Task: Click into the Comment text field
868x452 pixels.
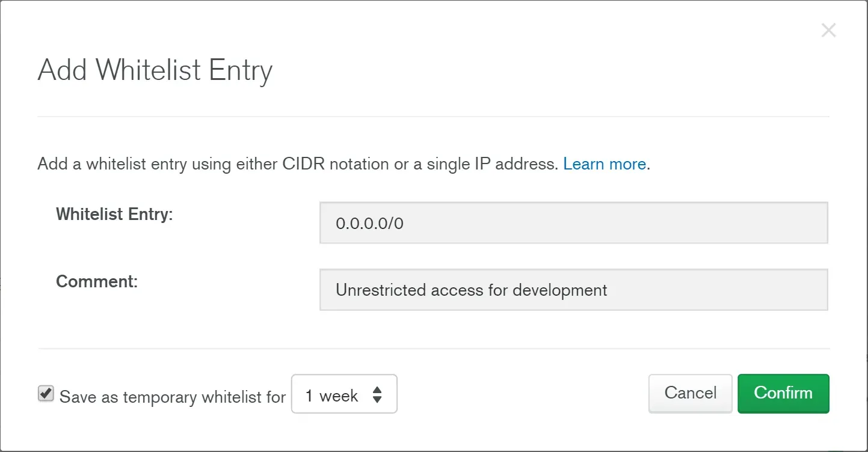Action: pyautogui.click(x=574, y=290)
